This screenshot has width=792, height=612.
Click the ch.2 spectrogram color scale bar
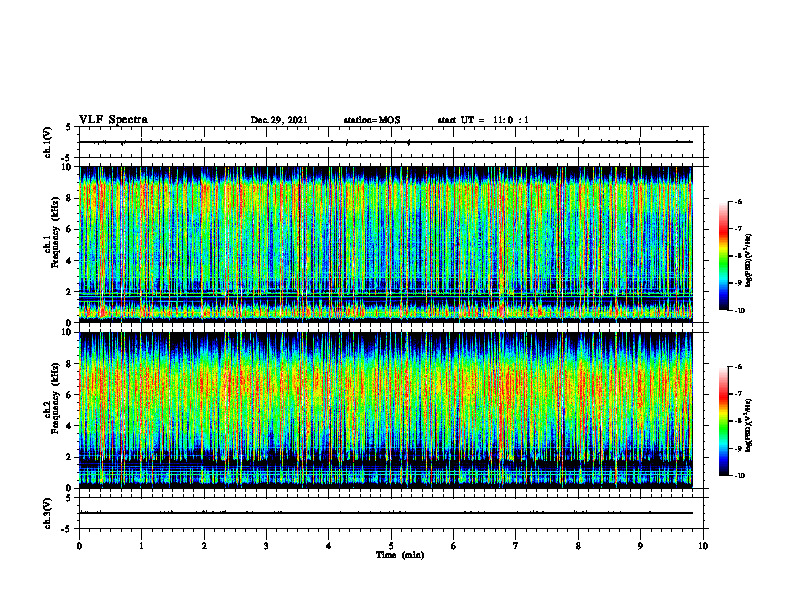click(x=723, y=421)
